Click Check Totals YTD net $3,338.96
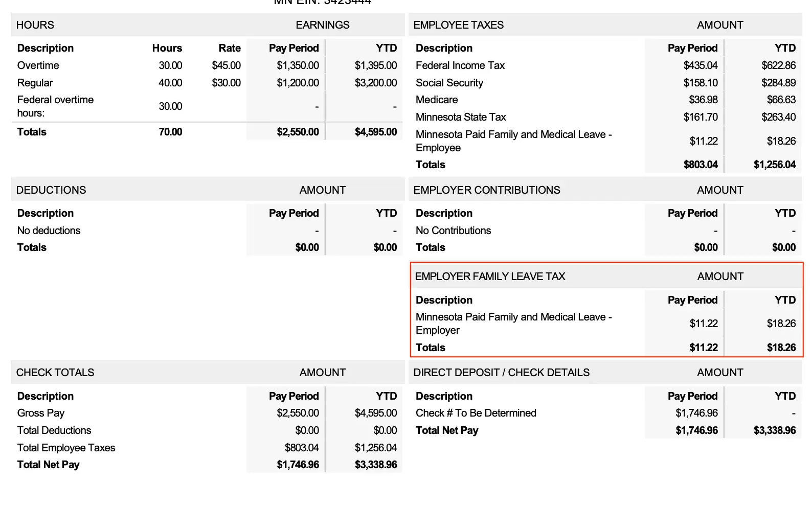 [x=376, y=465]
